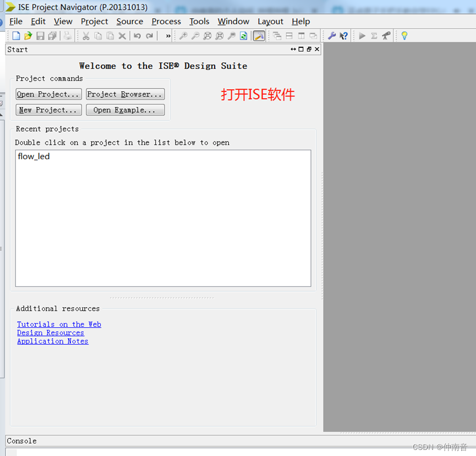
Task: Click the light bulb tips icon
Action: click(404, 36)
